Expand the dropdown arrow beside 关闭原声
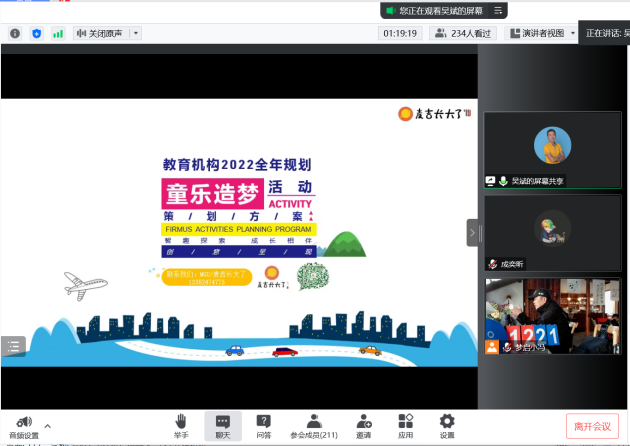Image resolution: width=630 pixels, height=446 pixels. coord(136,33)
